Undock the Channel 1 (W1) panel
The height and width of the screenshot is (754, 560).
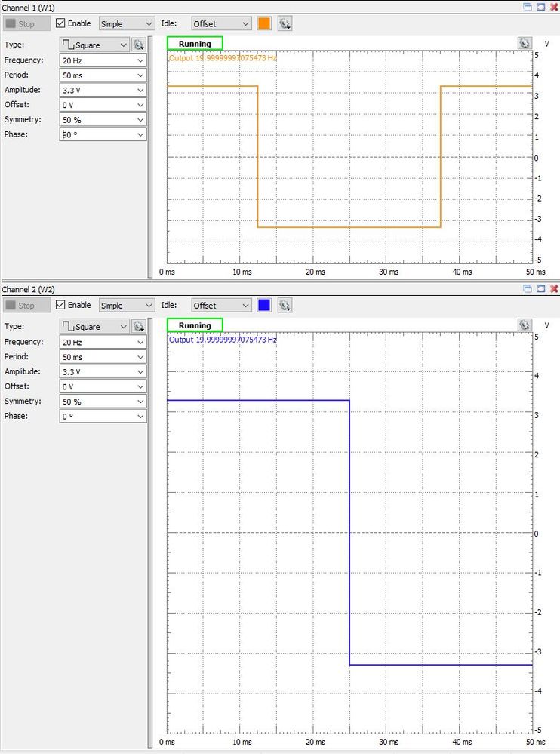(x=528, y=7)
